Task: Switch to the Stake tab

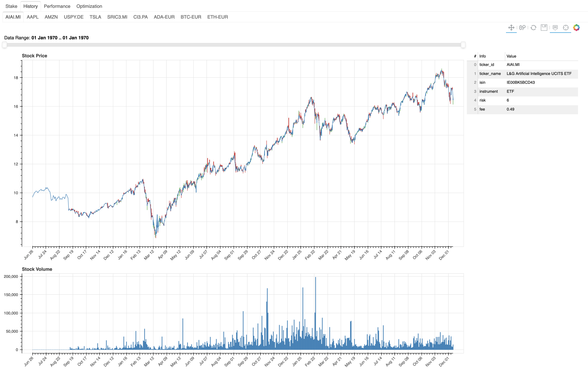Action: (x=11, y=6)
